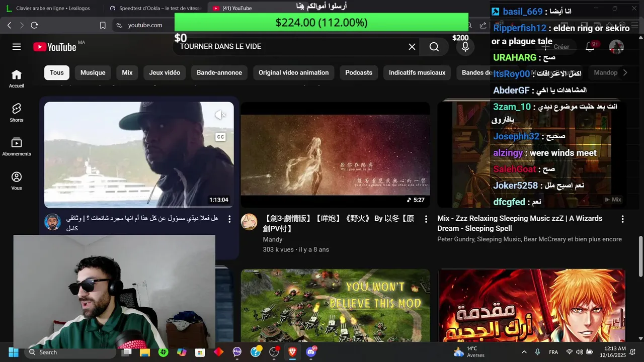644x362 pixels.
Task: Open Wi-Fi network settings in tray
Action: point(570,352)
